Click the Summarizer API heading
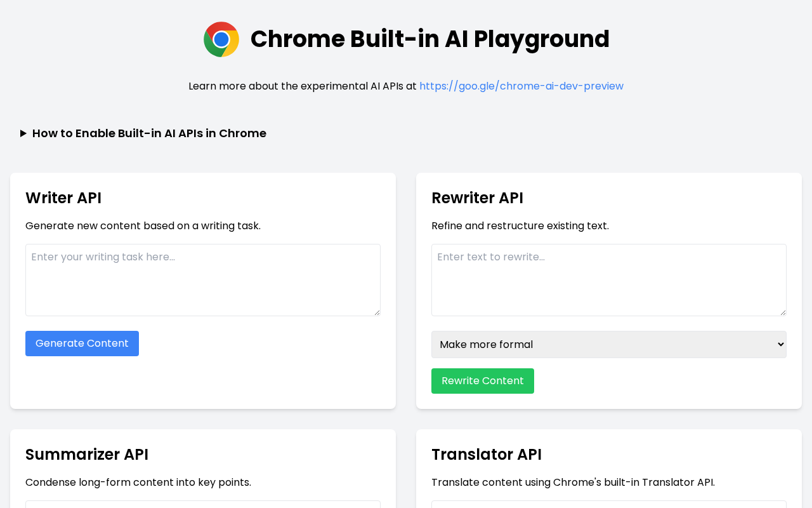The image size is (812, 508). (x=87, y=455)
